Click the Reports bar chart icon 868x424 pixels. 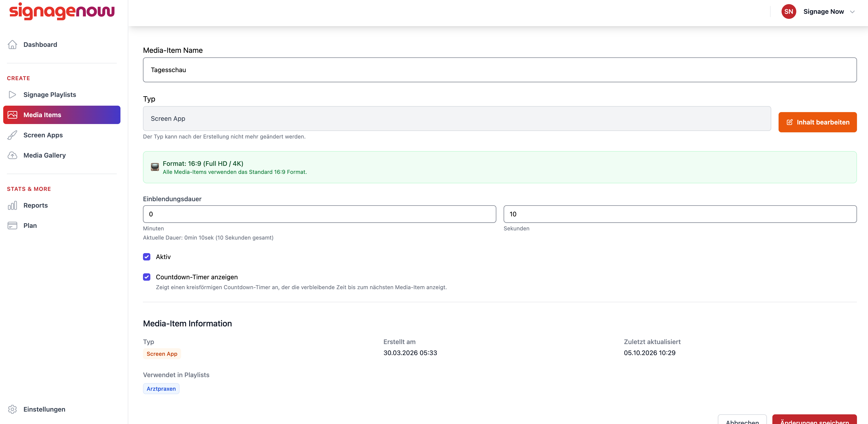coord(12,205)
